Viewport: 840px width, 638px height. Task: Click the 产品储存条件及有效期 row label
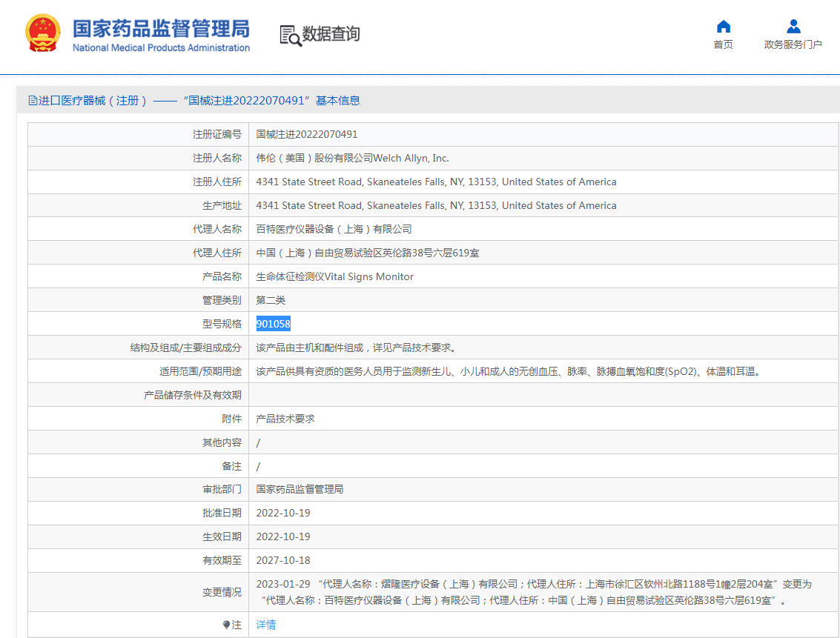(192, 395)
